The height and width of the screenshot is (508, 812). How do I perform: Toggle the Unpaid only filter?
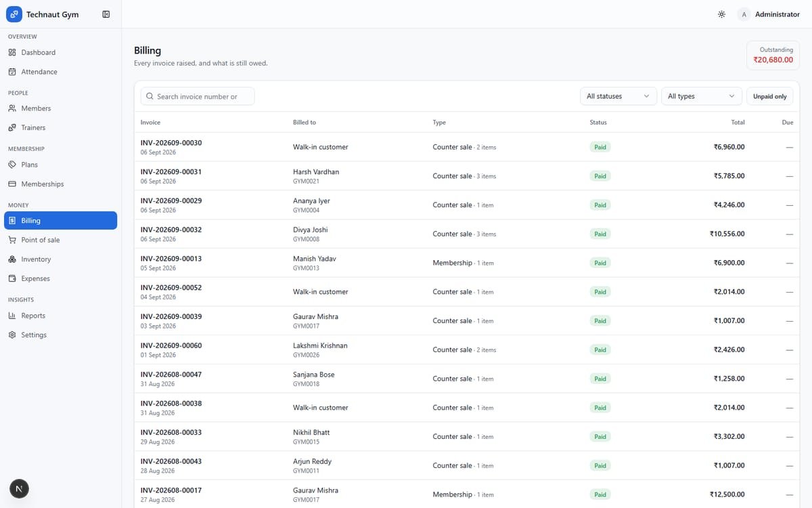[769, 96]
